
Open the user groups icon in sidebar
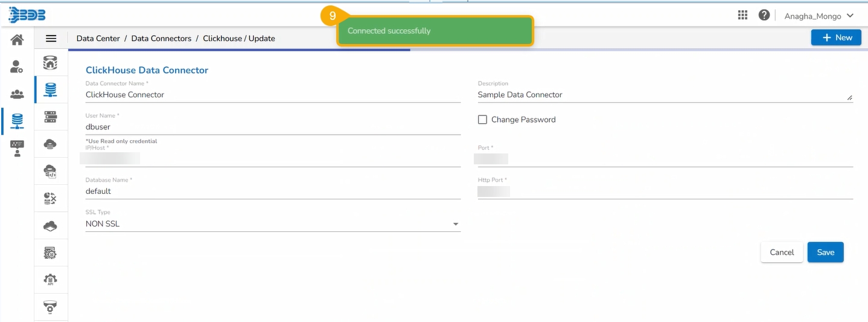point(17,94)
